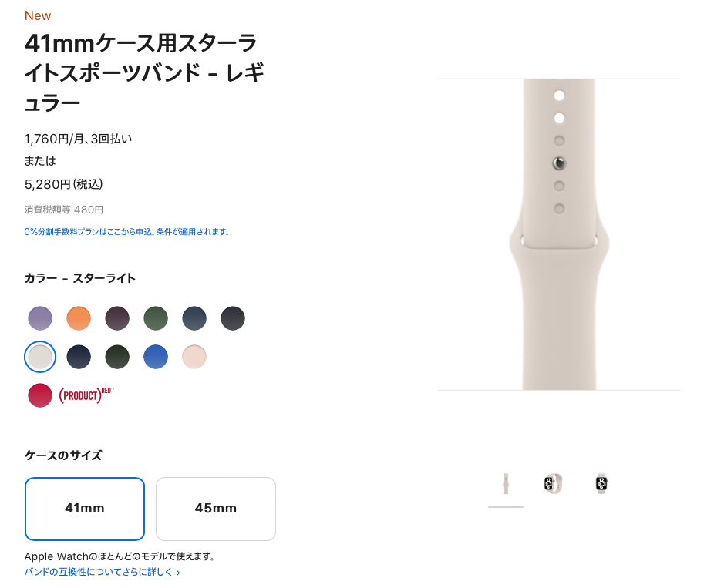Viewport: 714px width, 588px height.
Task: Choose the PRODUCT RED color swatch
Action: [40, 395]
